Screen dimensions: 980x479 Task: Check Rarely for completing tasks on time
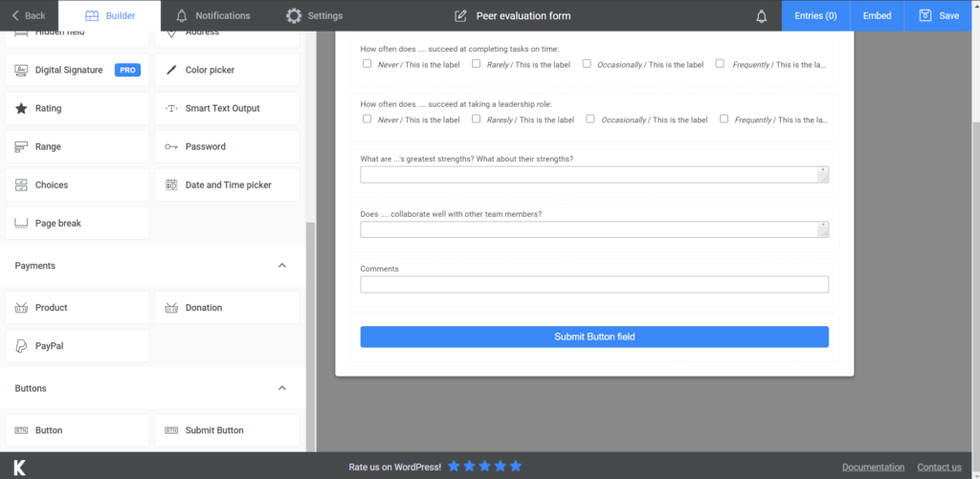pyautogui.click(x=476, y=64)
